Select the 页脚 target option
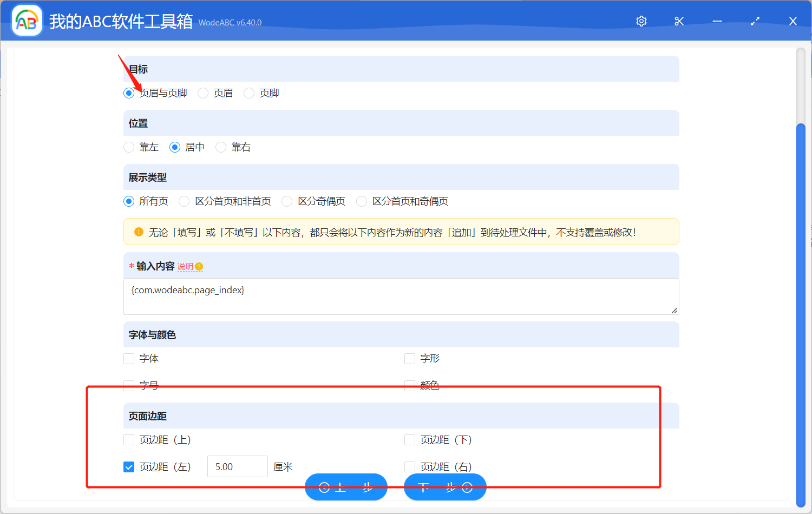This screenshot has height=514, width=812. click(x=248, y=93)
